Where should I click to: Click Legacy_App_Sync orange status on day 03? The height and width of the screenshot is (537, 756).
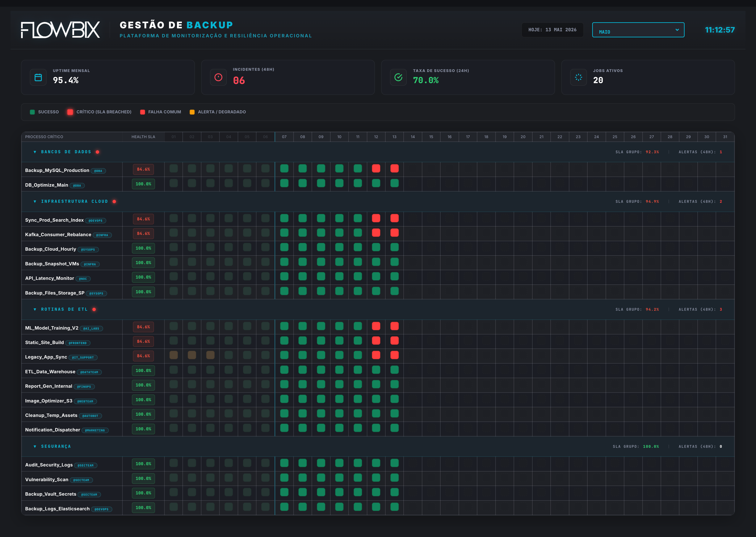coord(210,355)
